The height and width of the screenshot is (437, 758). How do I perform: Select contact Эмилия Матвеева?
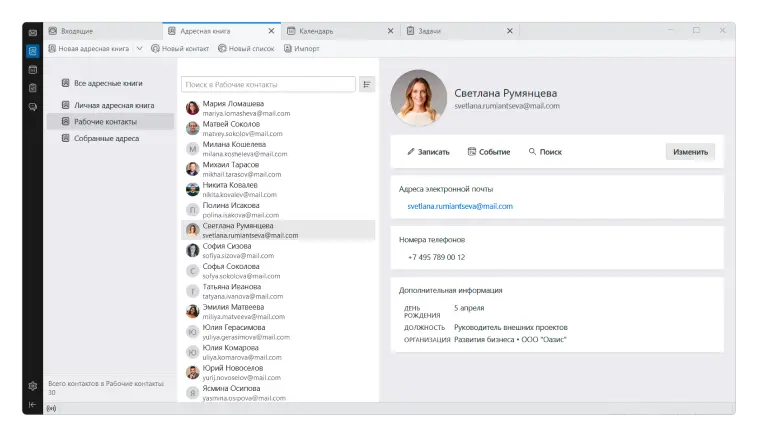click(x=278, y=311)
